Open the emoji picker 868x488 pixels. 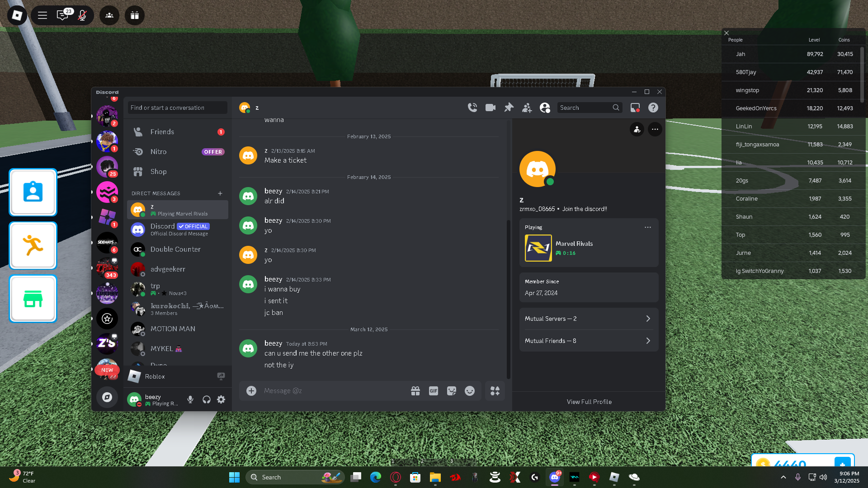click(x=470, y=391)
